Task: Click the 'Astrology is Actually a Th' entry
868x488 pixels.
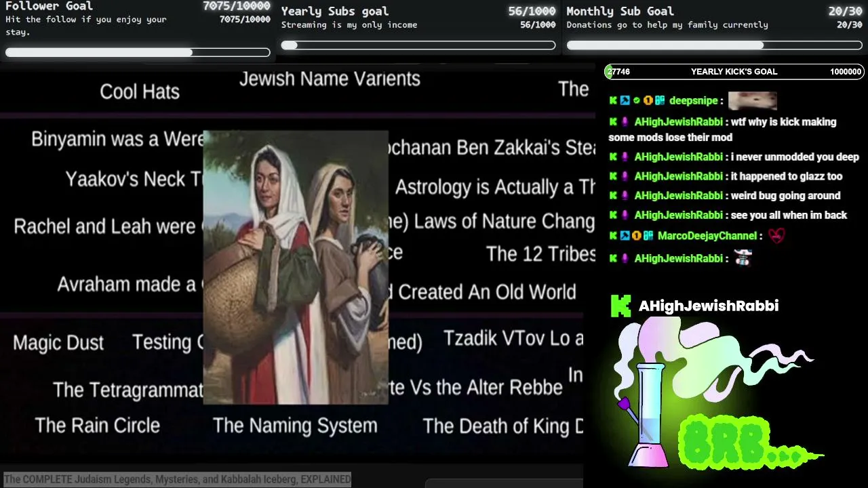Action: pyautogui.click(x=496, y=187)
